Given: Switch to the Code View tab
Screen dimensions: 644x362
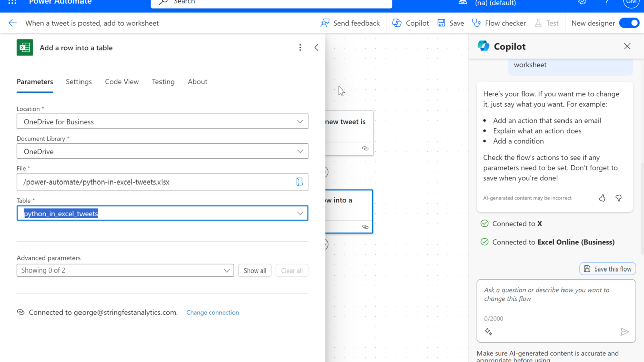Looking at the screenshot, I should click(122, 82).
